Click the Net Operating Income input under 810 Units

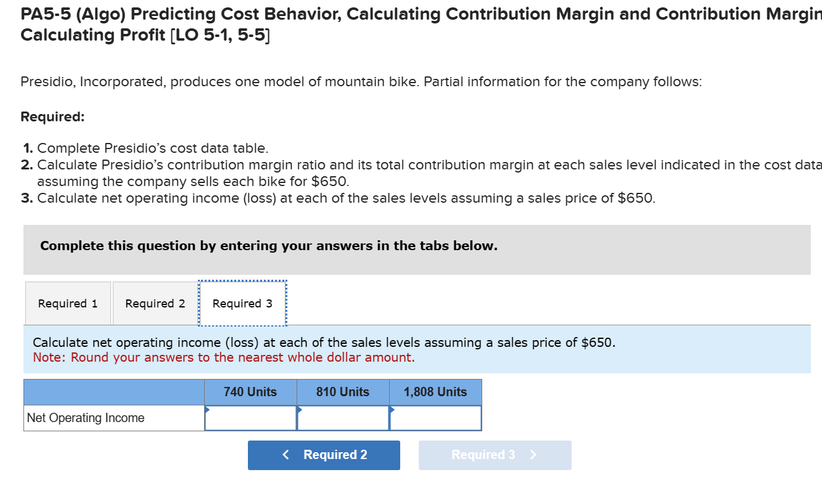coord(343,418)
